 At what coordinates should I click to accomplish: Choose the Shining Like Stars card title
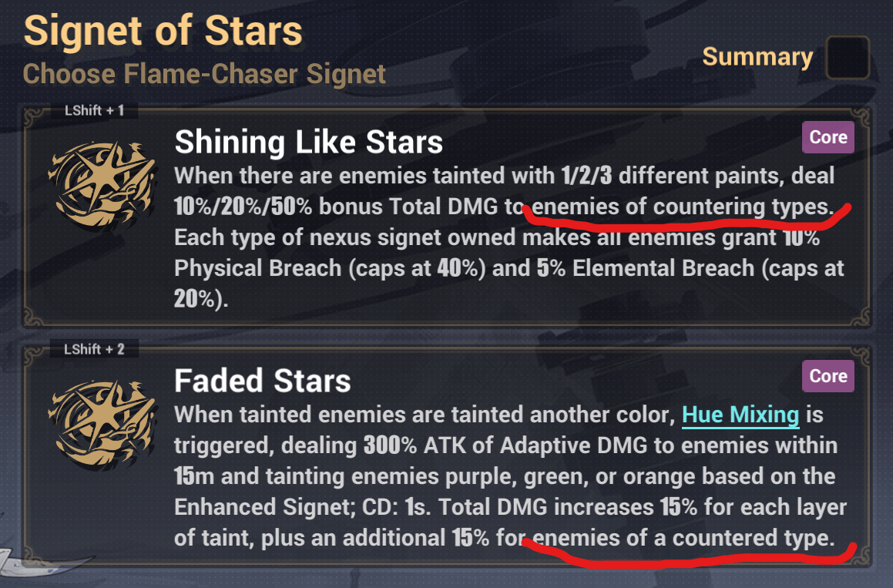(x=308, y=142)
